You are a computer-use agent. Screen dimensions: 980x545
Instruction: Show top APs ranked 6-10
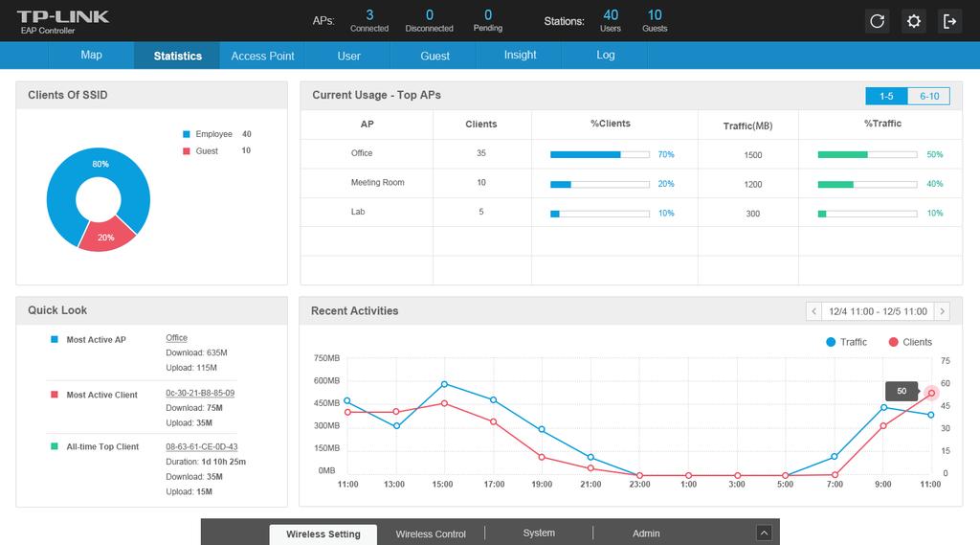point(928,96)
